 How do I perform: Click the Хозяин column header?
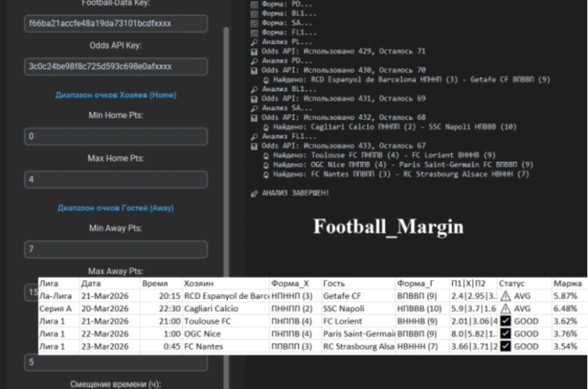(199, 283)
